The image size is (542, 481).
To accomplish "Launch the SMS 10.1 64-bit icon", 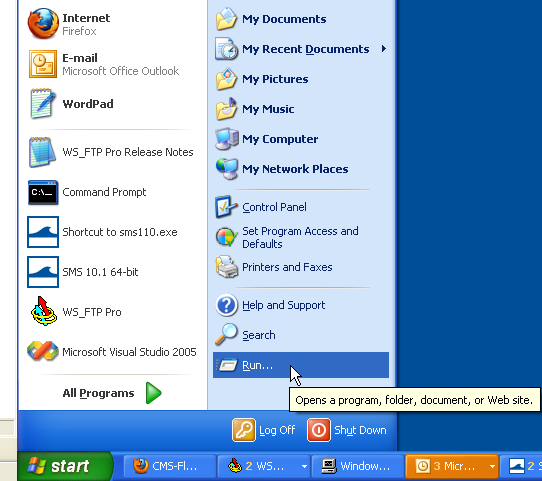I will click(43, 272).
